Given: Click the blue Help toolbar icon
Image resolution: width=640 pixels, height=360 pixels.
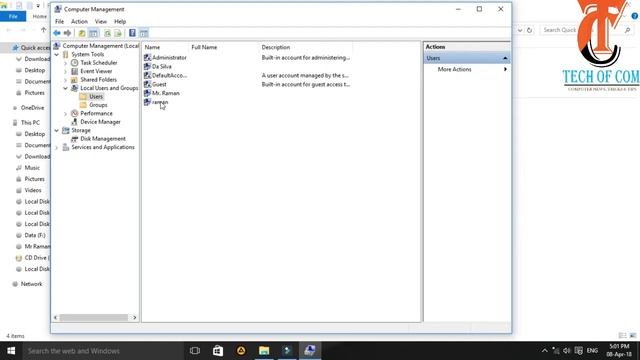Looking at the screenshot, I should click(132, 33).
